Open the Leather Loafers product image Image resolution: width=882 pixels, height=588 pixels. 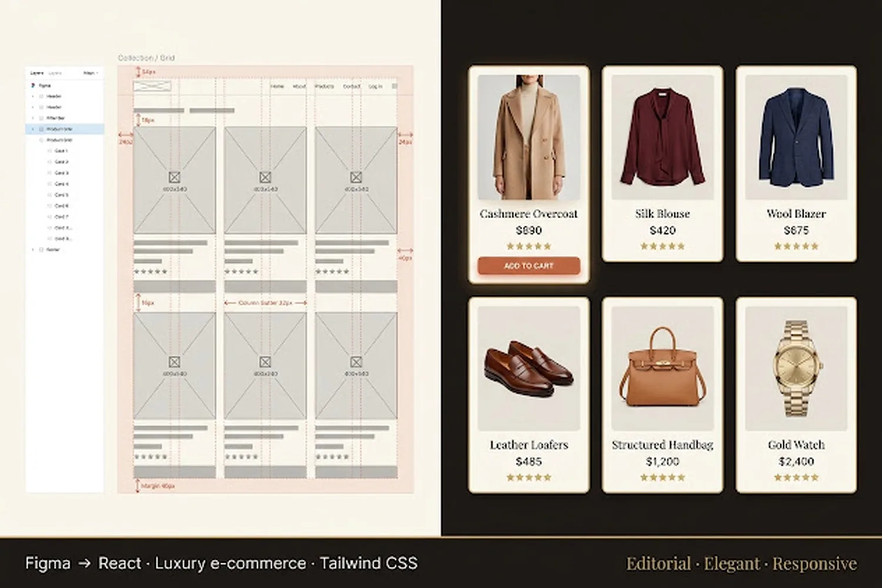click(529, 369)
